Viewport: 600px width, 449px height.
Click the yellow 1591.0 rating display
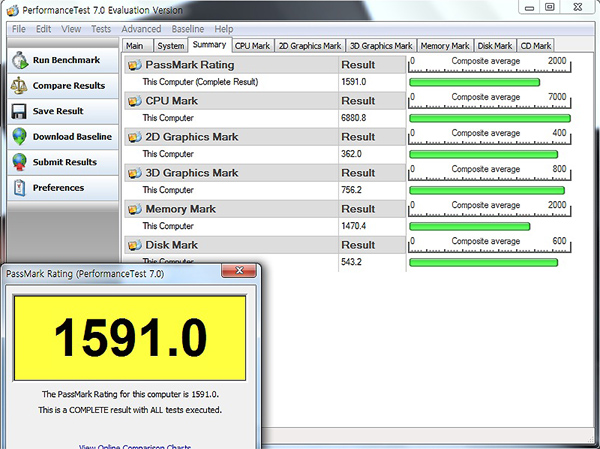click(130, 338)
